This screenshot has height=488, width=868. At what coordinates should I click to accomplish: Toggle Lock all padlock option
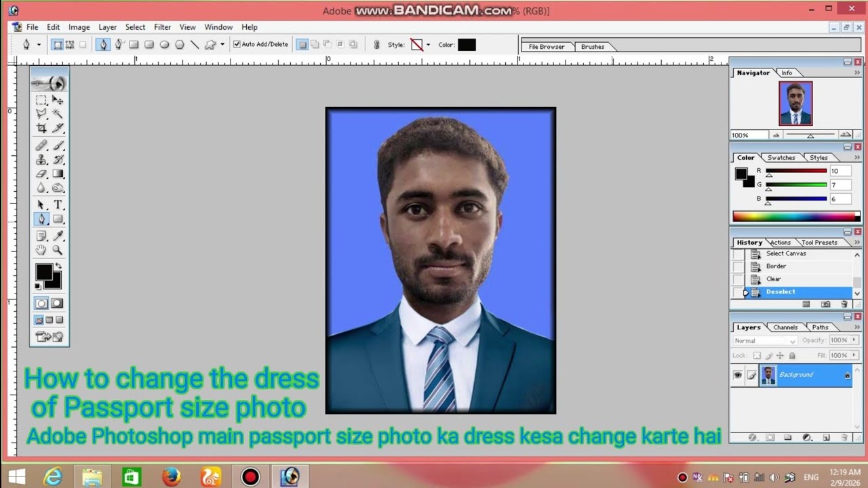tap(791, 356)
